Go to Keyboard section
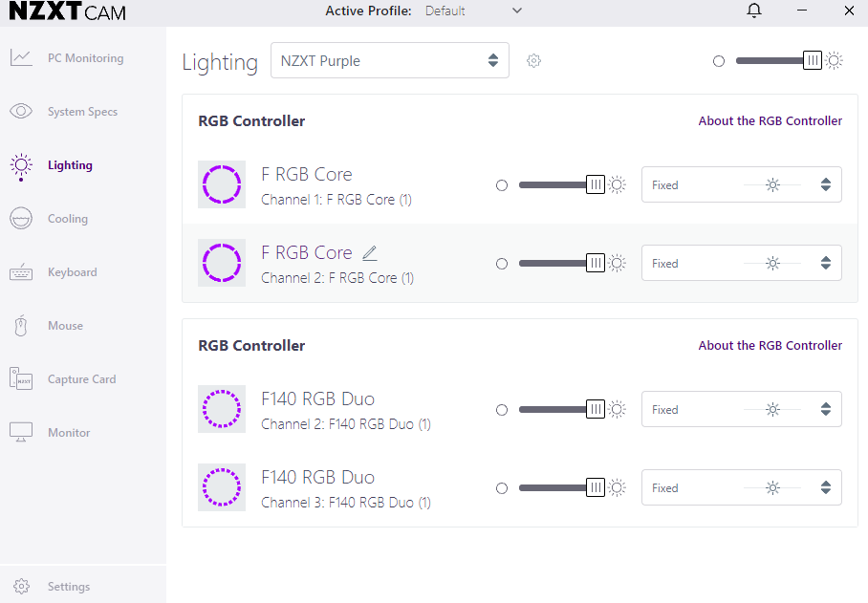 tap(73, 272)
